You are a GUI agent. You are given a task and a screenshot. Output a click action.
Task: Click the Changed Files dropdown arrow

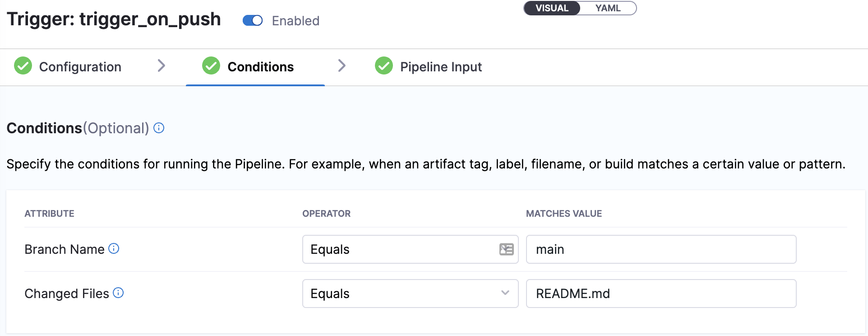pyautogui.click(x=505, y=293)
